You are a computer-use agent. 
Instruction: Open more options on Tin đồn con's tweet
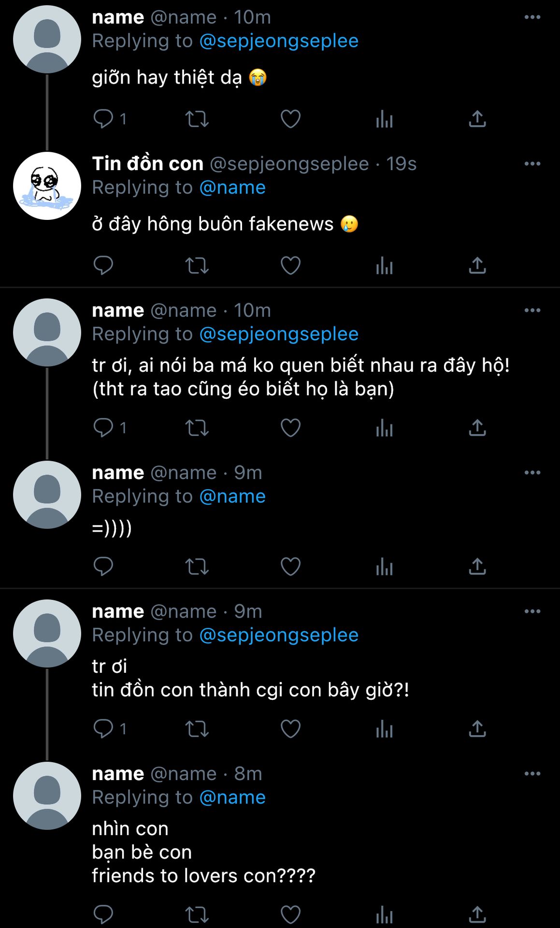[x=532, y=164]
